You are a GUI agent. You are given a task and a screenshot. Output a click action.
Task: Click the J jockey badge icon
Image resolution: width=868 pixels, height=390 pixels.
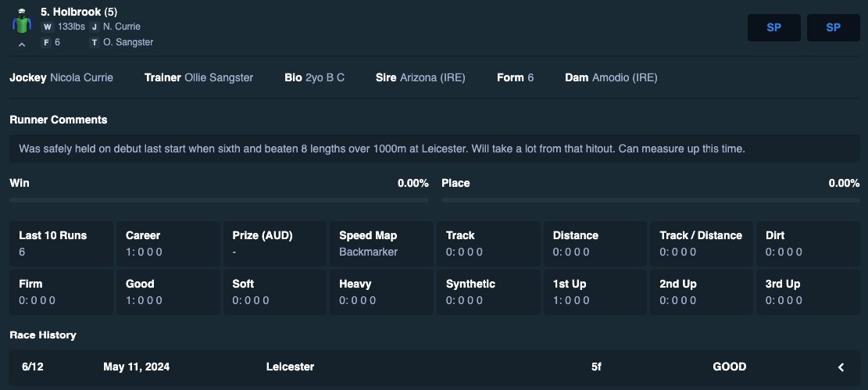coord(94,27)
